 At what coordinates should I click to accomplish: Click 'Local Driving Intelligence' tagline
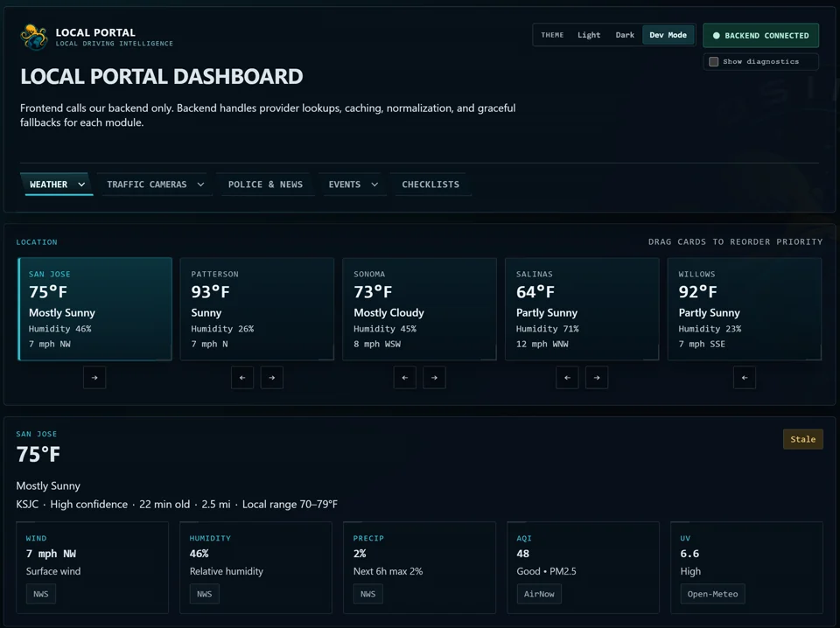click(115, 44)
